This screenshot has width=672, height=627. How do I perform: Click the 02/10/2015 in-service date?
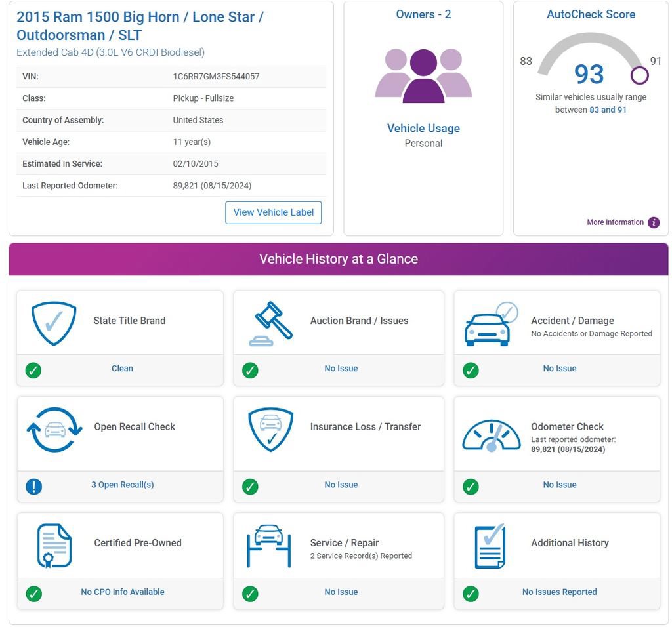pyautogui.click(x=196, y=164)
